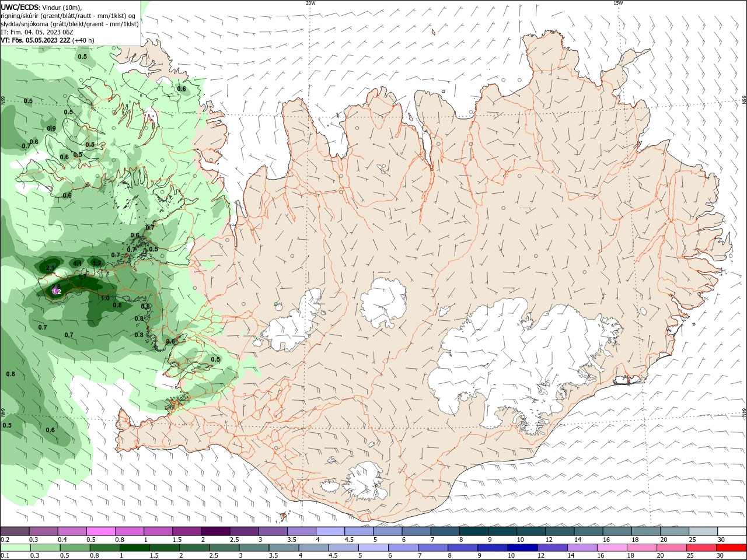This screenshot has width=747, height=560.
Task: Select the 'Vindur (10m)' header text
Action: tap(61, 7)
